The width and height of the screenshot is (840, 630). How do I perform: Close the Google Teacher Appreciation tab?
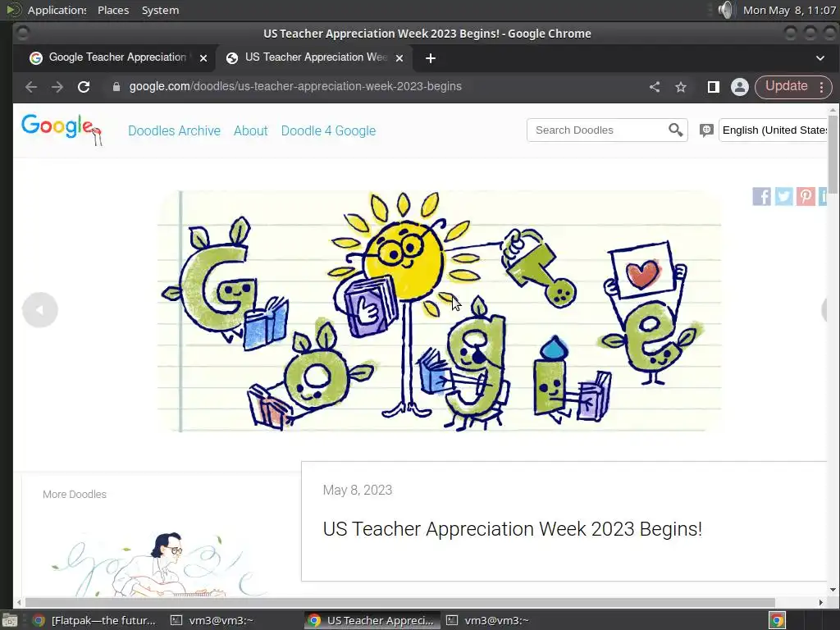pos(203,58)
